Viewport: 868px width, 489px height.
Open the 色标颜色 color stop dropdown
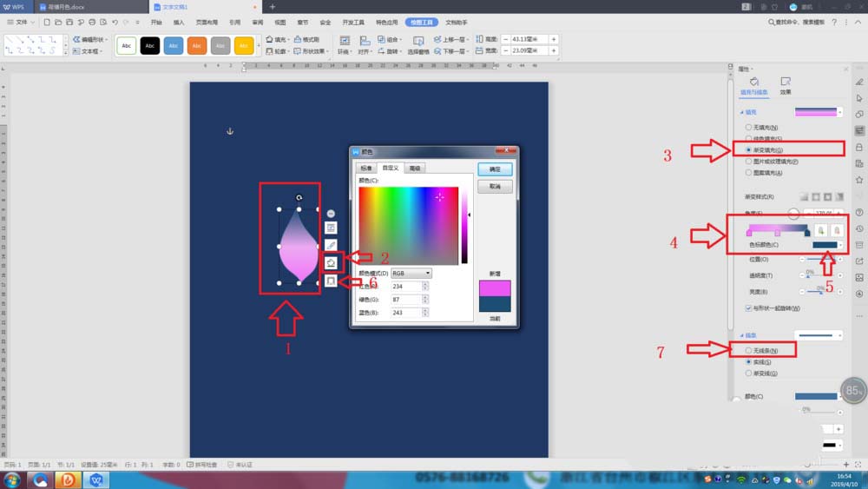(x=840, y=245)
